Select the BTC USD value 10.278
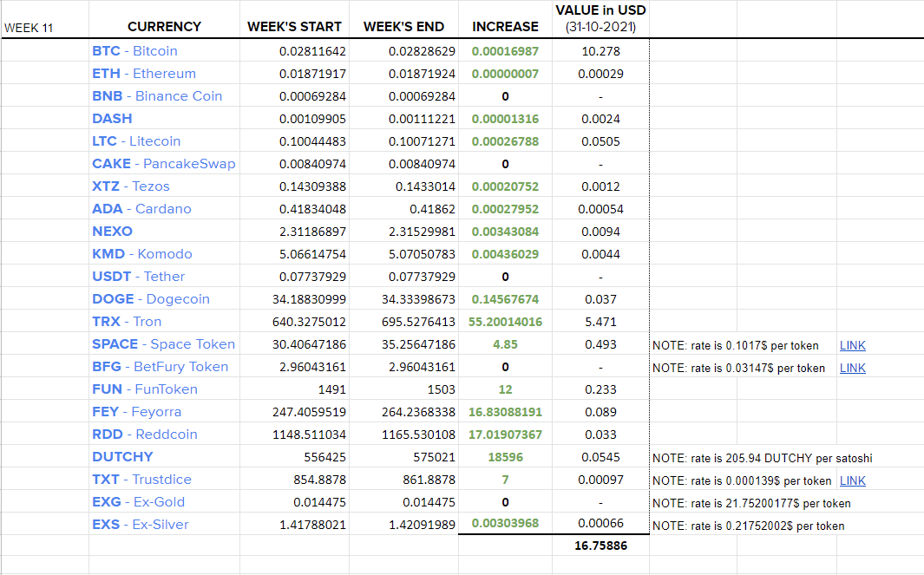Screen dimensions: 924x575 [600, 51]
